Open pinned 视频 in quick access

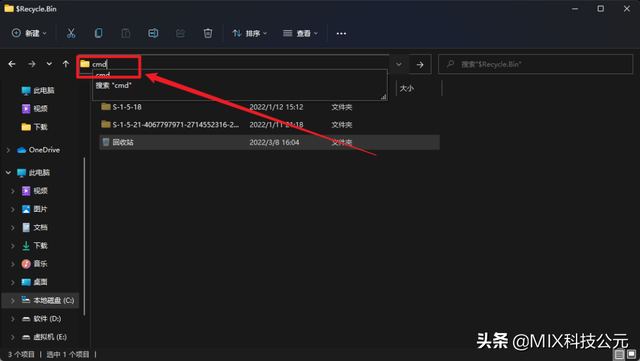(x=35, y=109)
